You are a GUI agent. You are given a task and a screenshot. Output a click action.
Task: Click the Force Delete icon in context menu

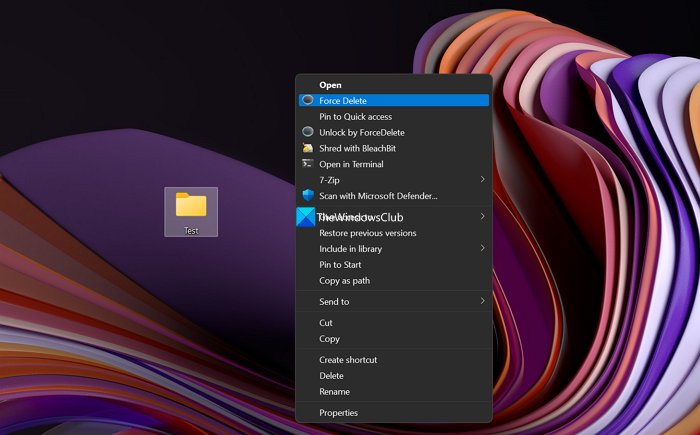[x=308, y=100]
